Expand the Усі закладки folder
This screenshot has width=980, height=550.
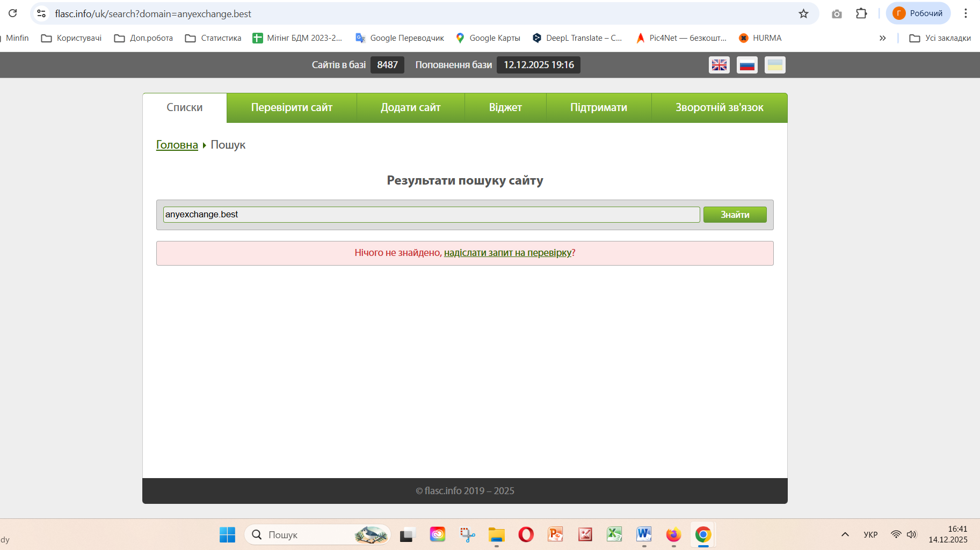pyautogui.click(x=940, y=38)
